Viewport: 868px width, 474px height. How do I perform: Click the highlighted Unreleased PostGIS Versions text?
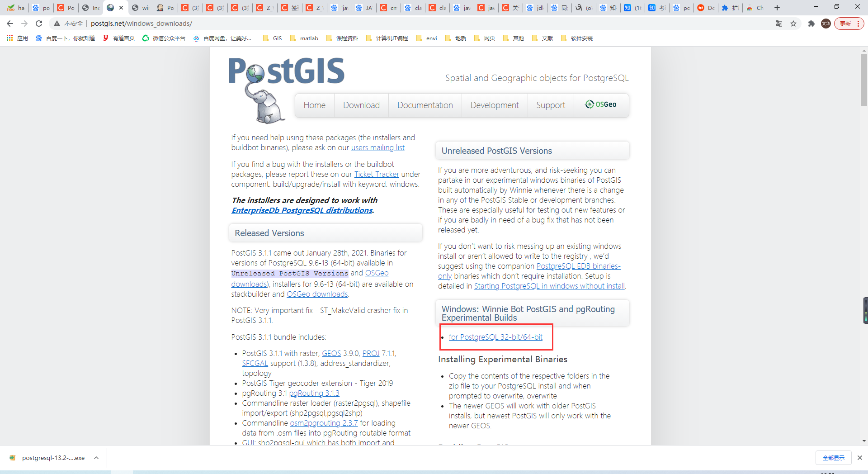click(x=290, y=274)
